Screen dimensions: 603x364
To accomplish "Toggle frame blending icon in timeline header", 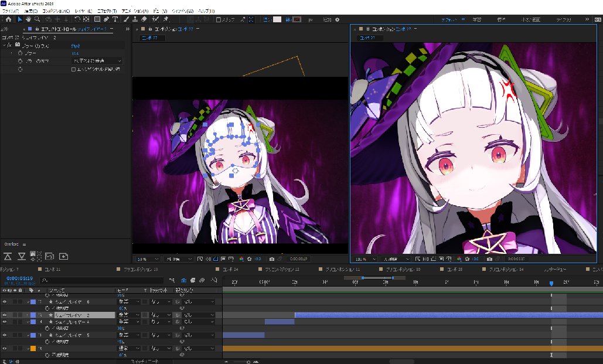I will pos(193,281).
